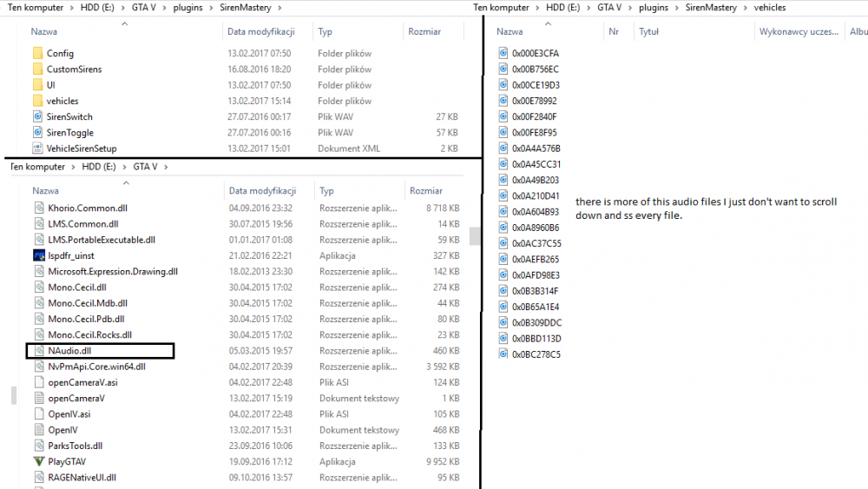Navigate to Ten komputer in bottom-left breadcrumb
868x489 pixels.
point(37,167)
